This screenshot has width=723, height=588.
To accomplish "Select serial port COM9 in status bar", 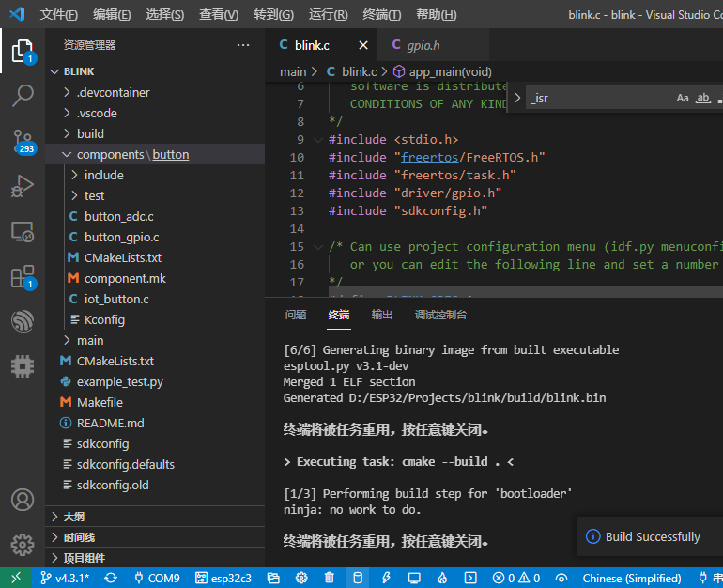I will coord(157,578).
